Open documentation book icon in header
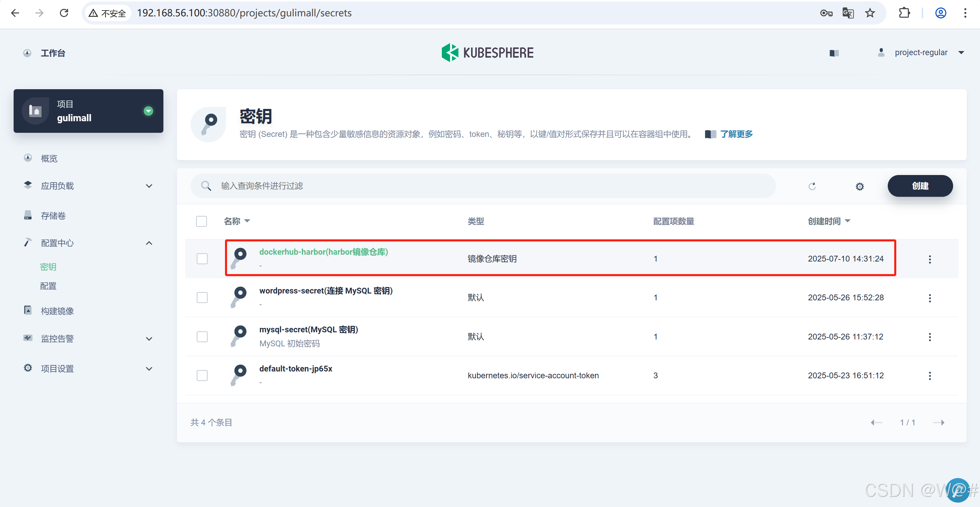The height and width of the screenshot is (507, 980). click(834, 53)
